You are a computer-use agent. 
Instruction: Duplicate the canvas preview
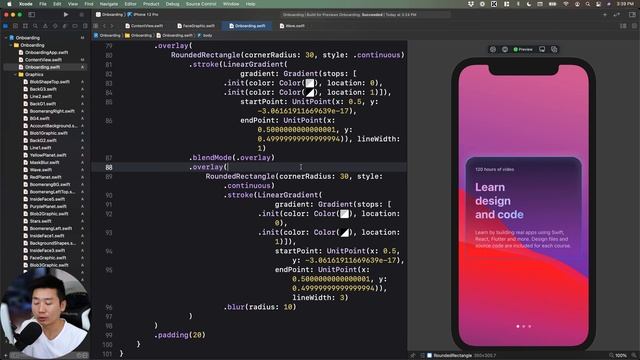point(554,49)
